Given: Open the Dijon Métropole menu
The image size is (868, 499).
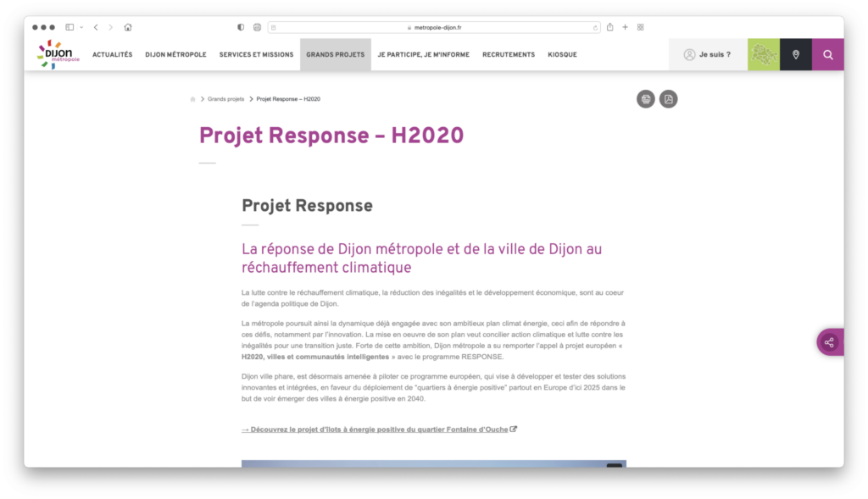Looking at the screenshot, I should click(175, 55).
